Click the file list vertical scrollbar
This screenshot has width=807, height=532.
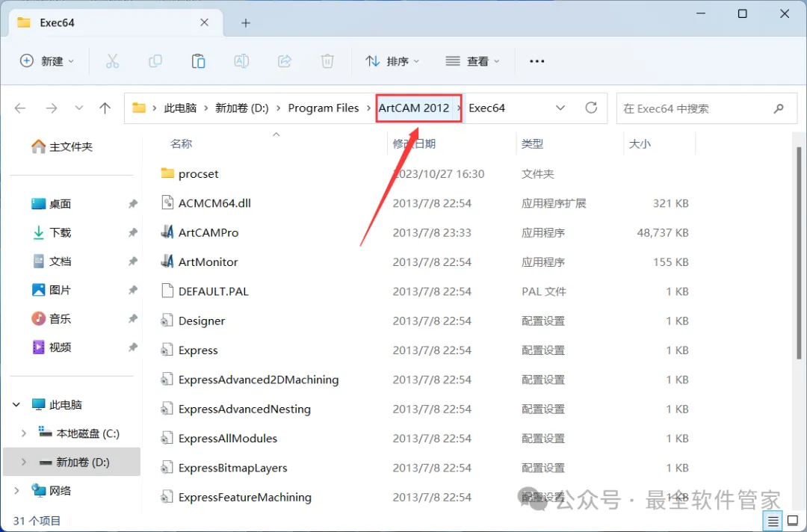pyautogui.click(x=799, y=252)
